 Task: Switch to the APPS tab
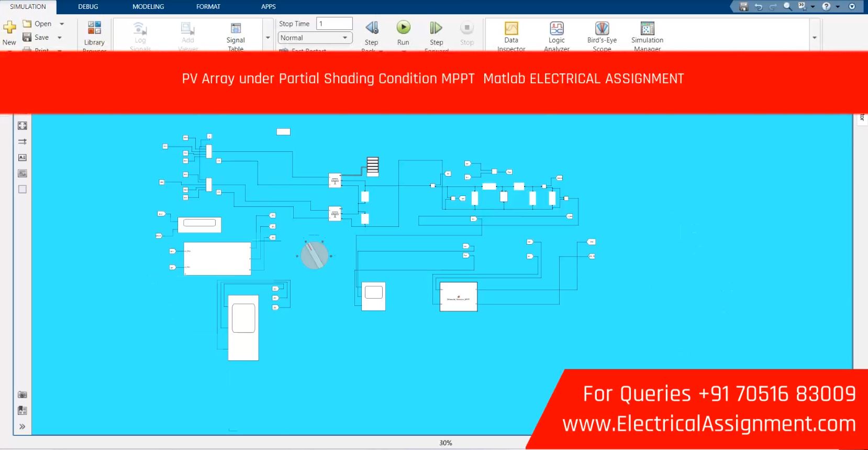[x=269, y=7]
